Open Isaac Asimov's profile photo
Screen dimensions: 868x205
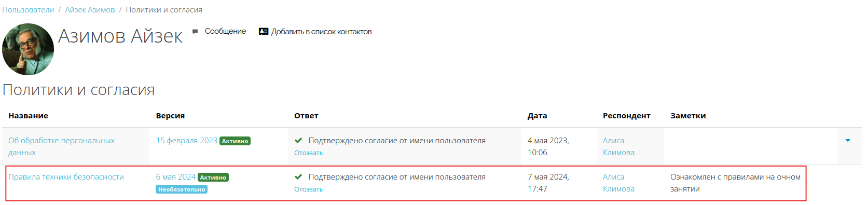28,49
